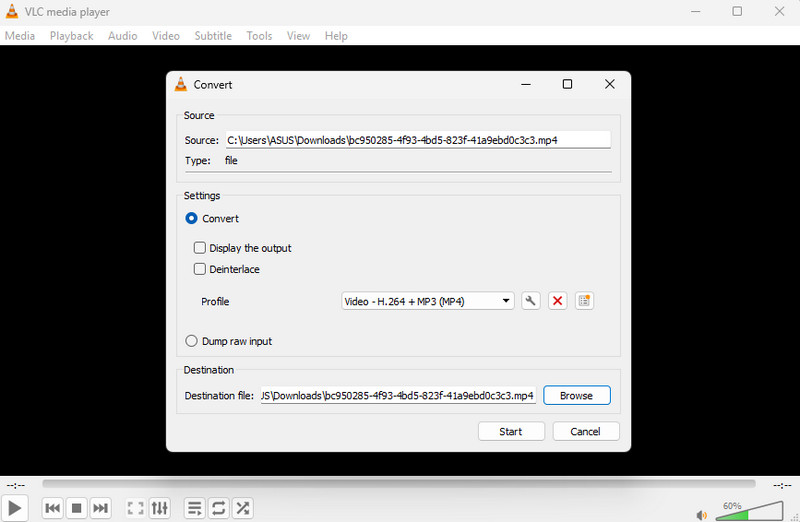
Task: Adjust the 60% volume slider
Action: [x=749, y=511]
